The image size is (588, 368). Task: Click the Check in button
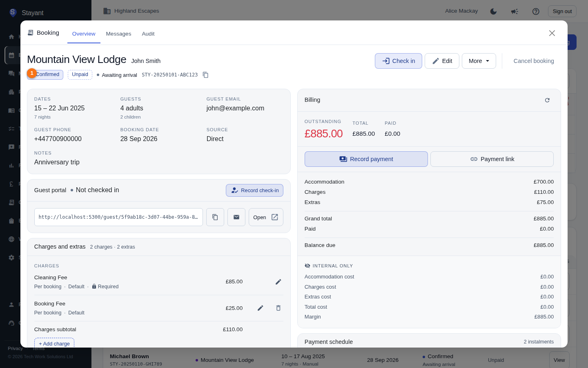pyautogui.click(x=399, y=61)
